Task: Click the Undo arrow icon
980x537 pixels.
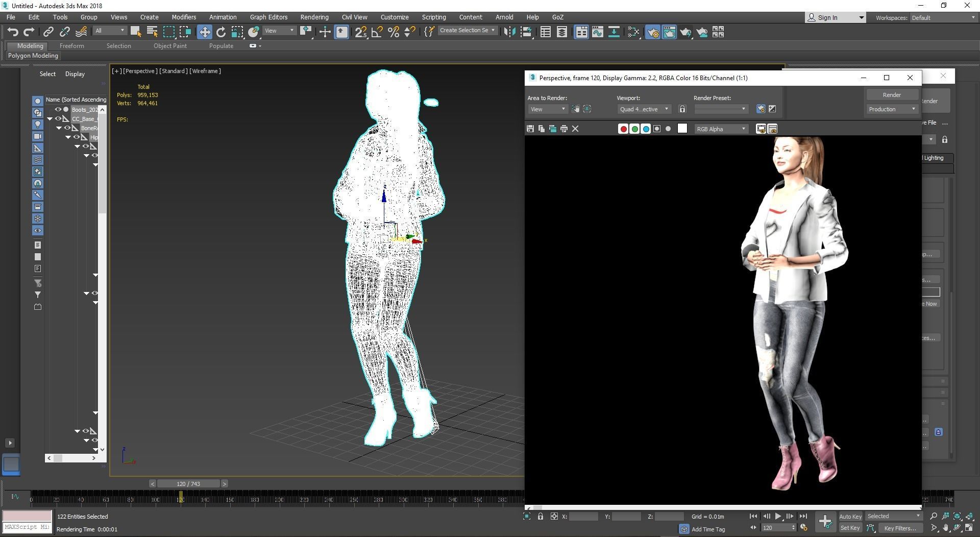Action: pos(13,32)
